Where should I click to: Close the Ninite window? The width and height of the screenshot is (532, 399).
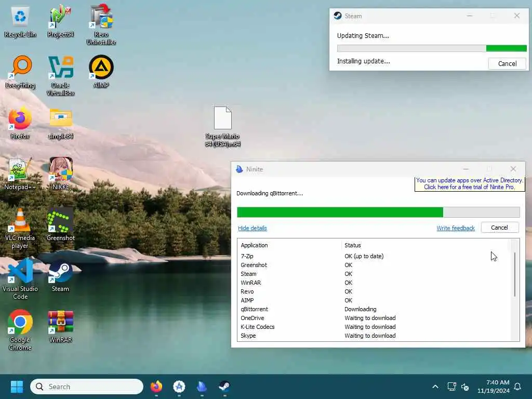513,169
